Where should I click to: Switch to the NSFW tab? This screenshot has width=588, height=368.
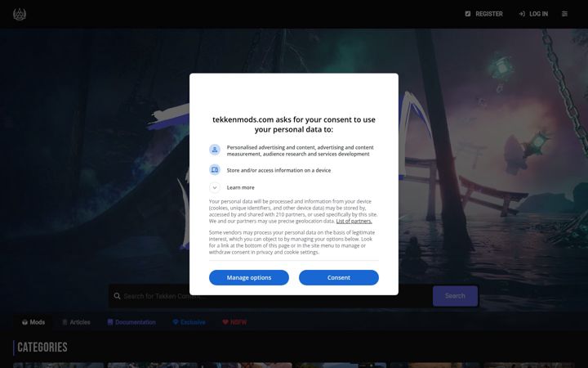[x=234, y=322]
